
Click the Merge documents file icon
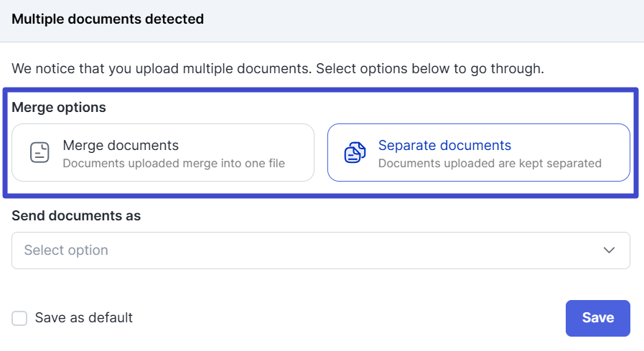coord(40,152)
